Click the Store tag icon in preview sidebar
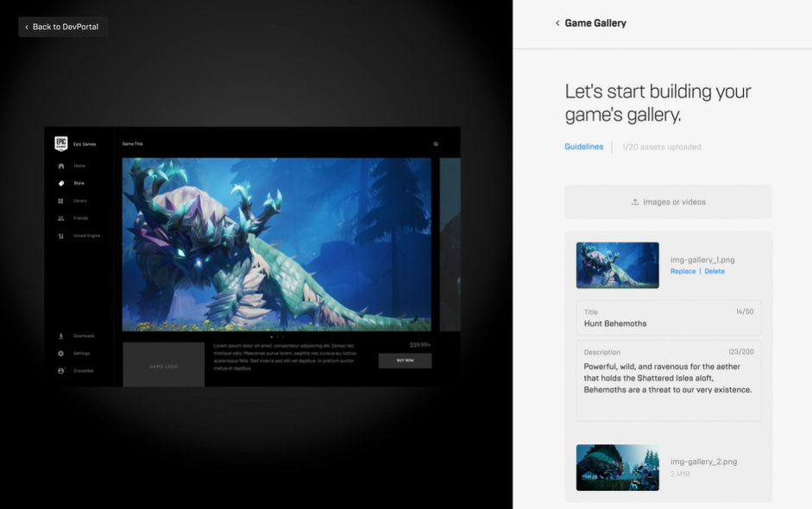The height and width of the screenshot is (509, 812). click(61, 183)
